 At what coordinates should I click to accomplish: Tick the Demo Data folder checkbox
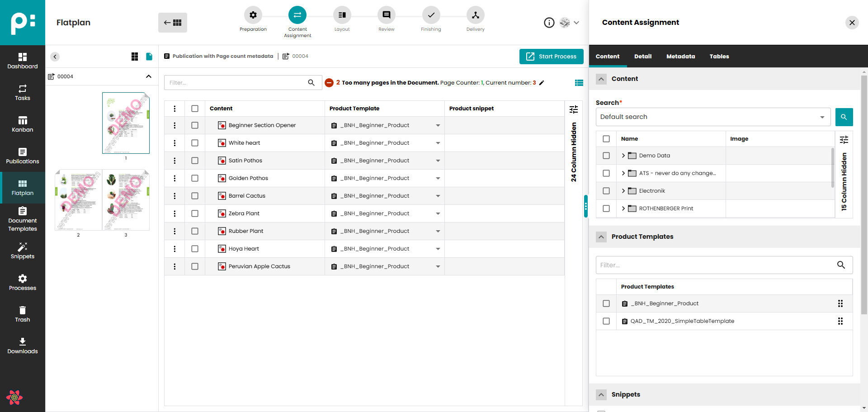click(606, 156)
